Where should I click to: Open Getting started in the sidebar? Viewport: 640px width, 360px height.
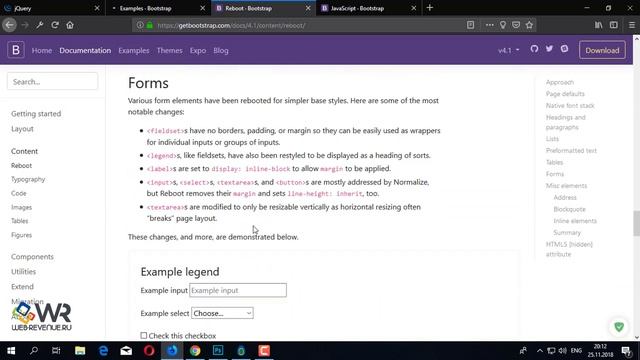(x=36, y=113)
